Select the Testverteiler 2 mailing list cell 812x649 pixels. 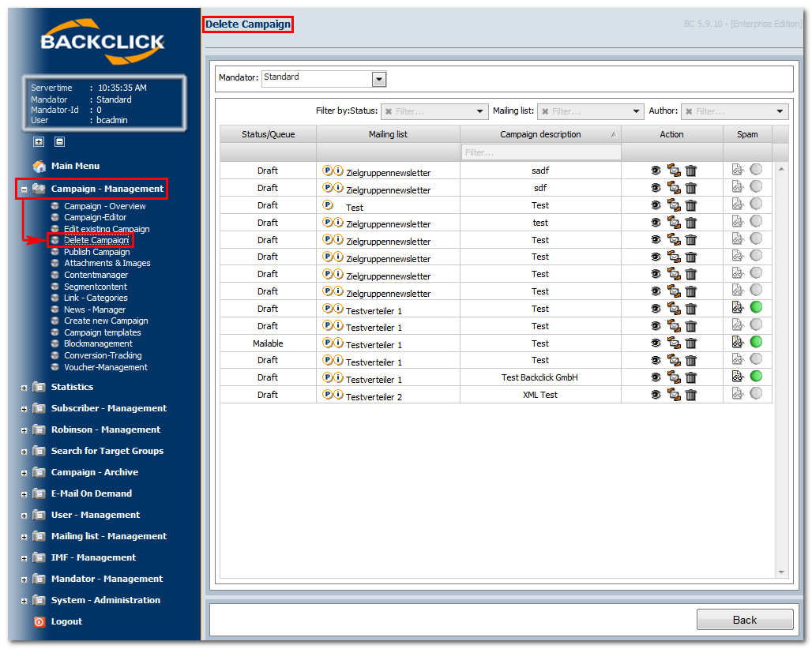pos(388,395)
